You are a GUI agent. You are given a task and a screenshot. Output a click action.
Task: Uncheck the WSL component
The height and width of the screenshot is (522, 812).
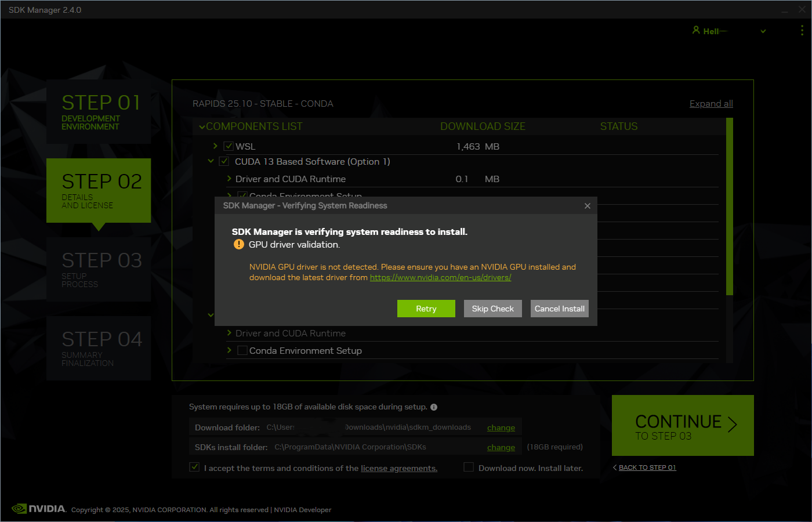(229, 146)
